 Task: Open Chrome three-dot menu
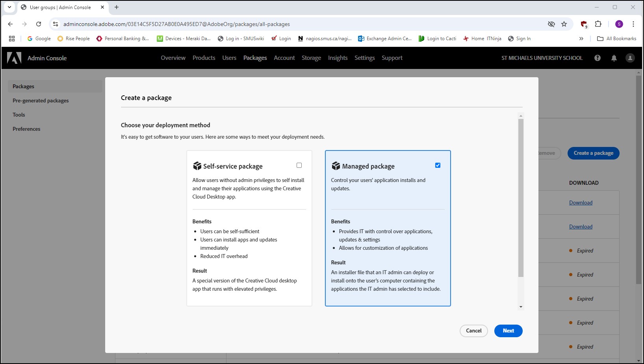pyautogui.click(x=633, y=24)
